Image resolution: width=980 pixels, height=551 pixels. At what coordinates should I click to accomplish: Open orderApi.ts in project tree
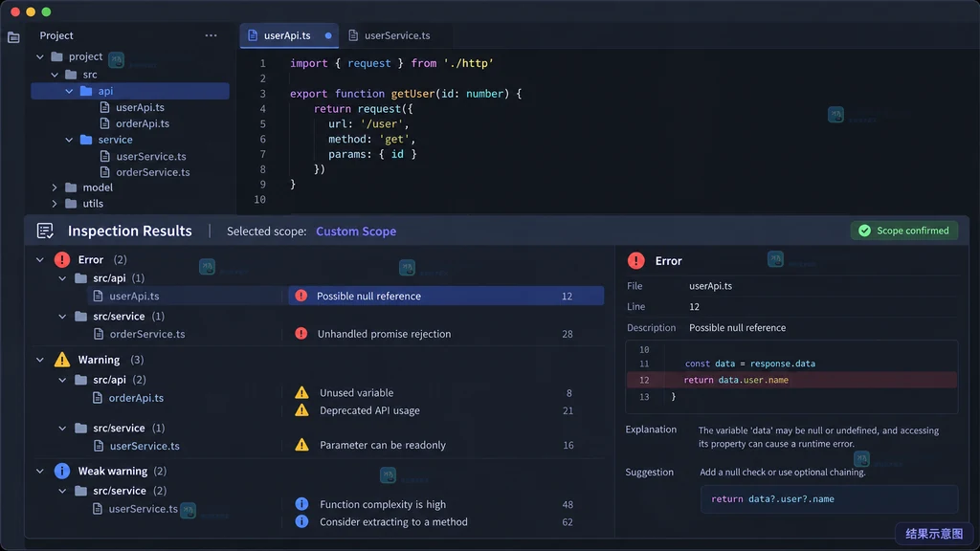143,123
